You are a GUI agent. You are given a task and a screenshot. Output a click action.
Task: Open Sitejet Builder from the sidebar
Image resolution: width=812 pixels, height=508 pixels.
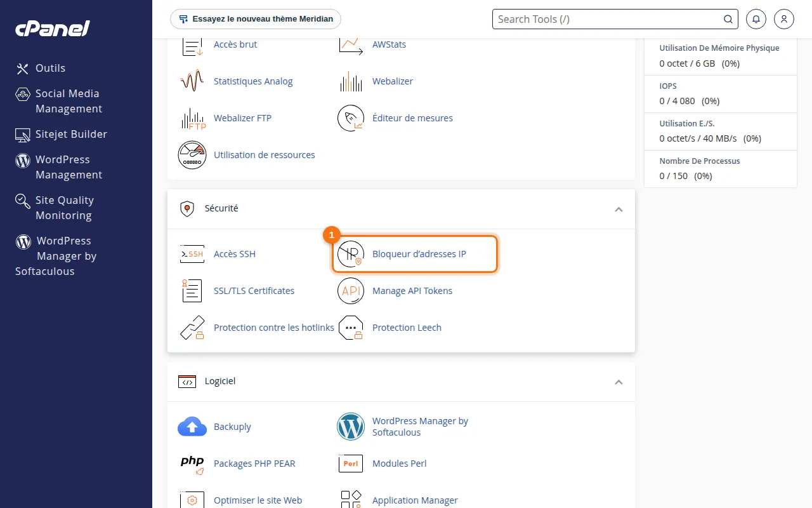pyautogui.click(x=62, y=134)
